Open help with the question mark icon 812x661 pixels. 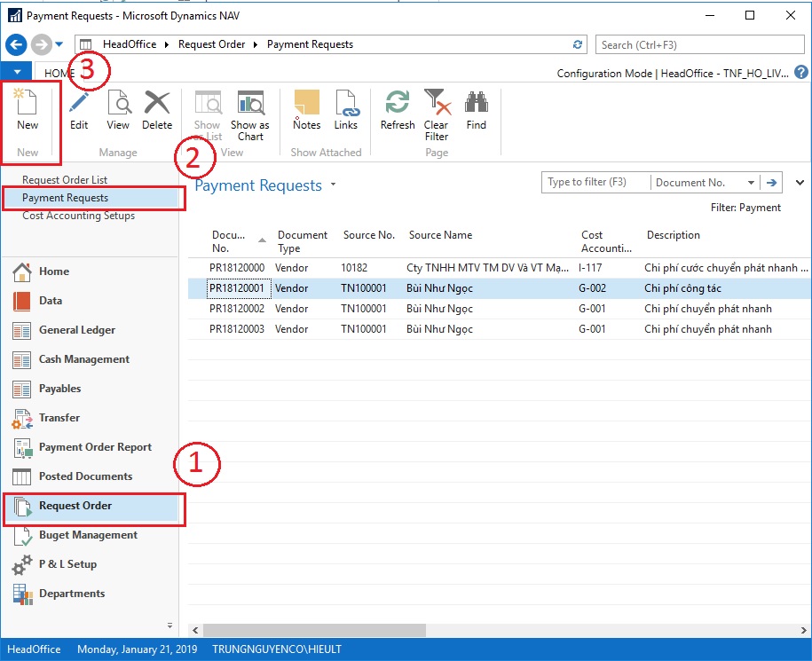[x=800, y=73]
